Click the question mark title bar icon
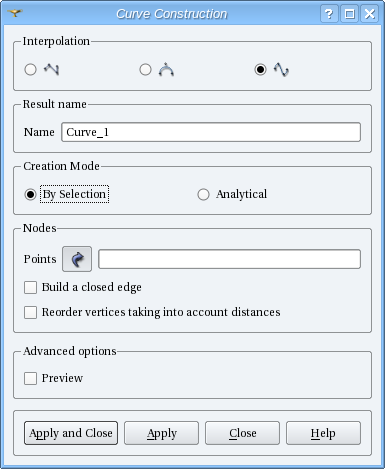 point(329,14)
